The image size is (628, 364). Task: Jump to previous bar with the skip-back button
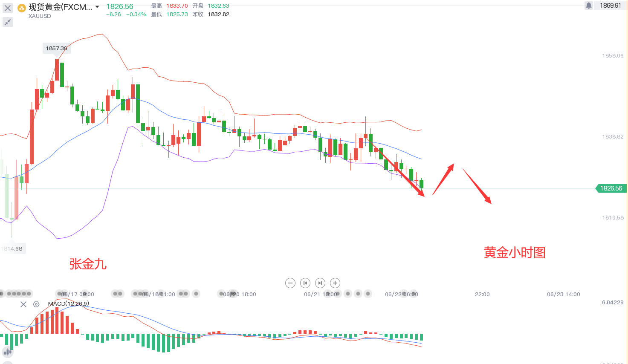[305, 283]
